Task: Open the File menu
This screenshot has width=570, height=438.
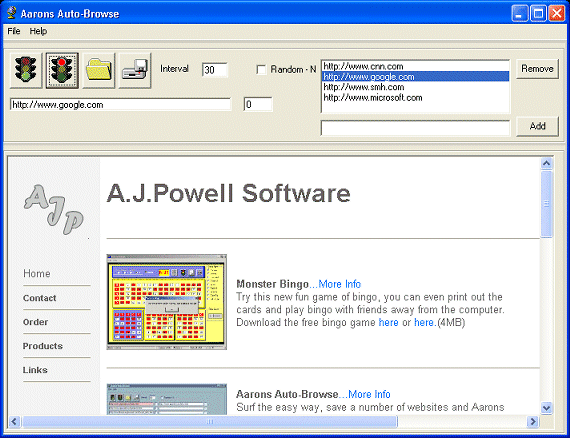Action: 14,31
